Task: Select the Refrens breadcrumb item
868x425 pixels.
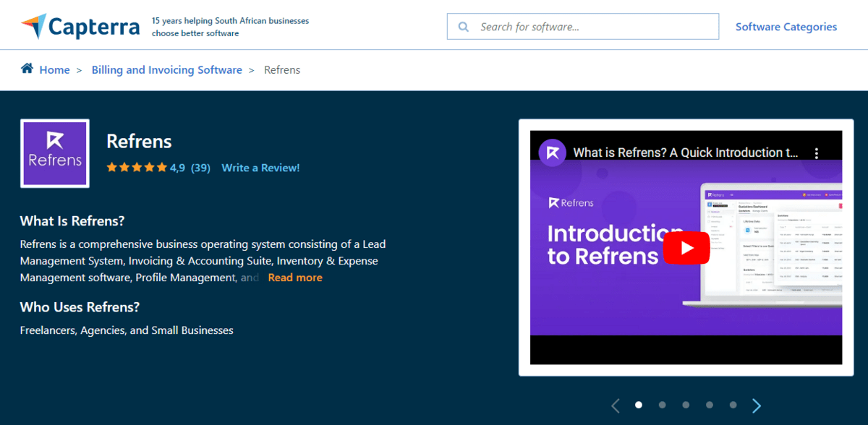Action: (282, 69)
